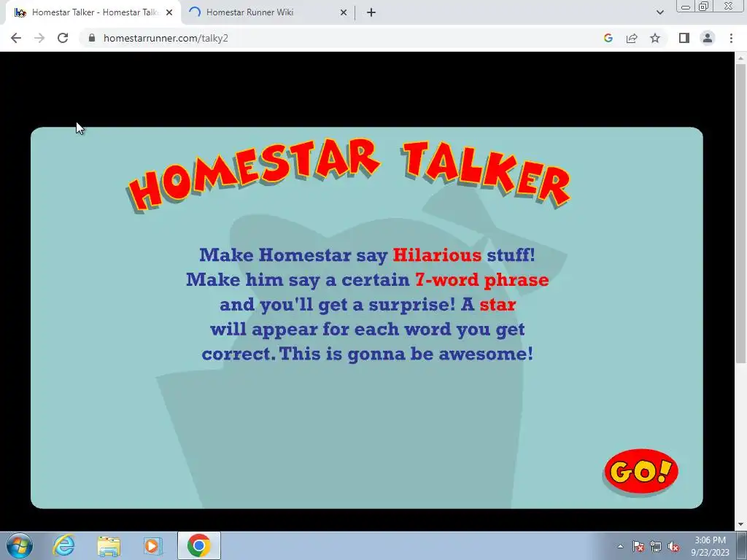Expand the tab search dropdown
This screenshot has height=560, width=747.
pos(659,12)
